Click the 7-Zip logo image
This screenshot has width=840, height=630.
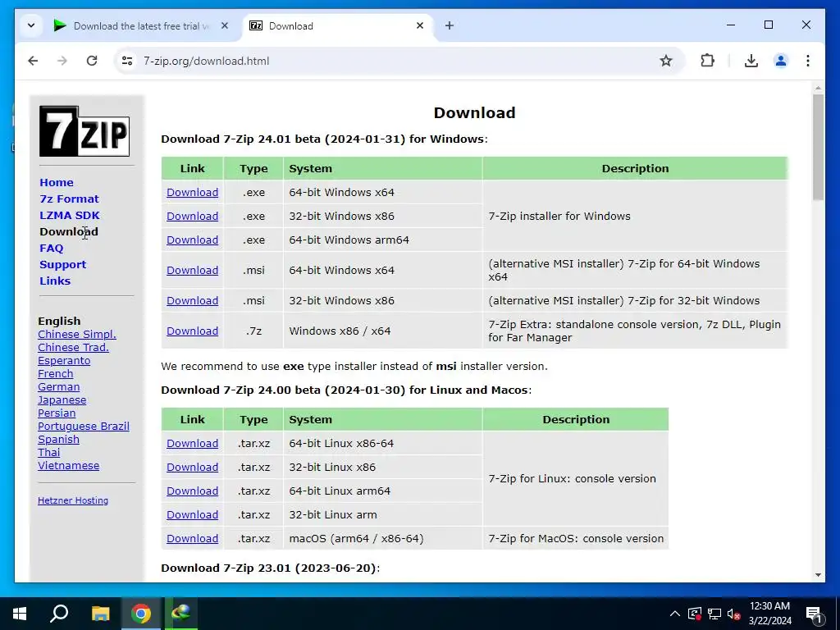[x=84, y=131]
